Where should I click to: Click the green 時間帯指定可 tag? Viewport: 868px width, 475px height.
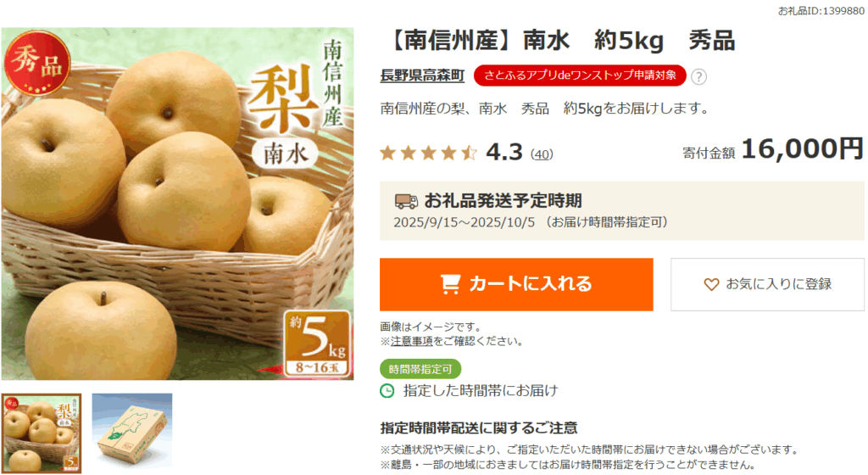point(420,369)
